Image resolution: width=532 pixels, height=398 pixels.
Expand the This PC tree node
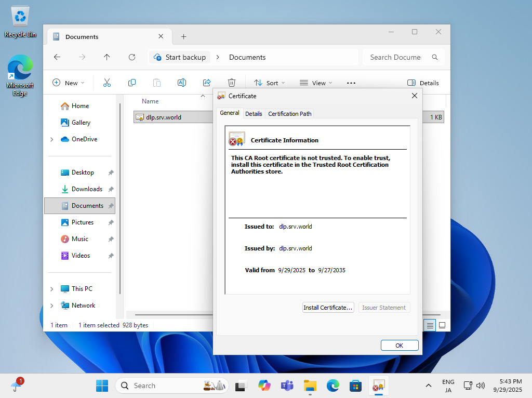[51, 289]
